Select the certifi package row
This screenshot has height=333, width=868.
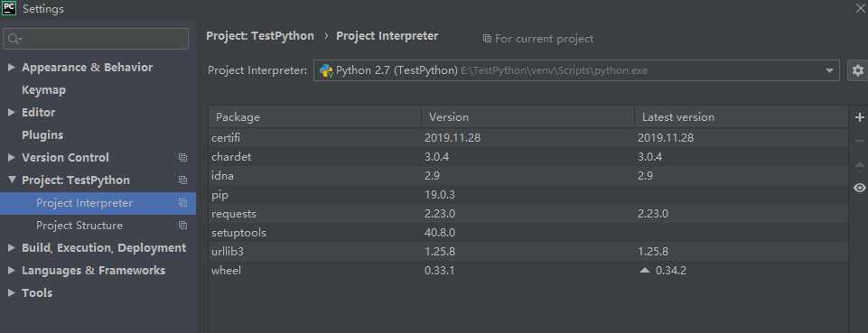[528, 138]
